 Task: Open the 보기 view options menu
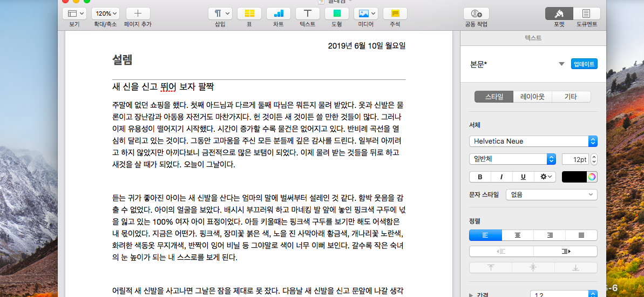tap(74, 13)
